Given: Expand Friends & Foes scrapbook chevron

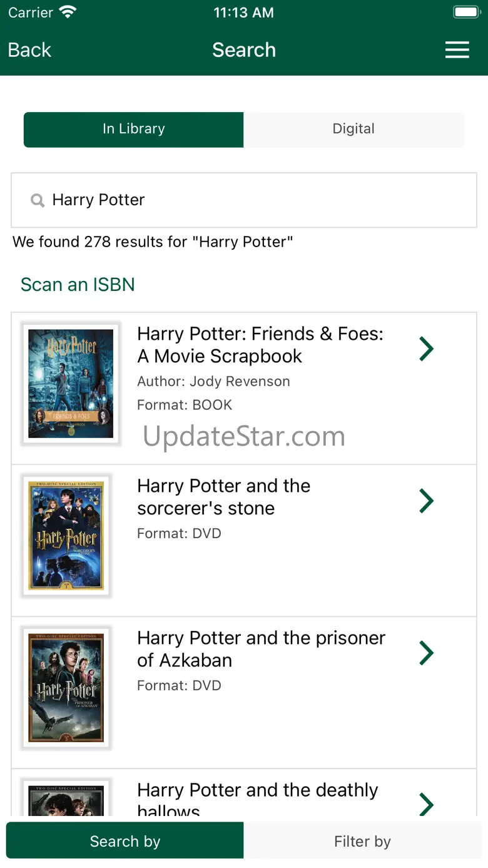Looking at the screenshot, I should pos(426,349).
